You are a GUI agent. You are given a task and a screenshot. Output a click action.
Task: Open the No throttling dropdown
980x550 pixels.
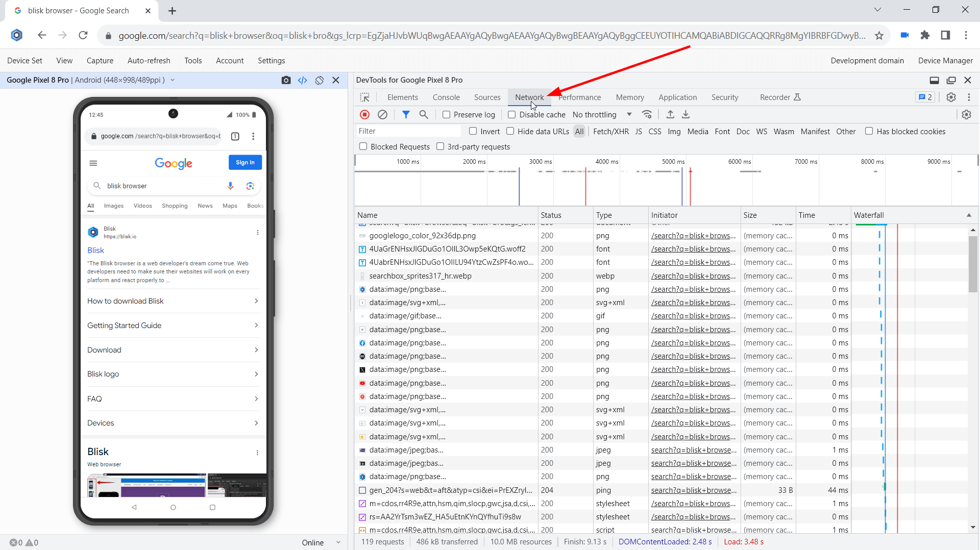tap(602, 115)
